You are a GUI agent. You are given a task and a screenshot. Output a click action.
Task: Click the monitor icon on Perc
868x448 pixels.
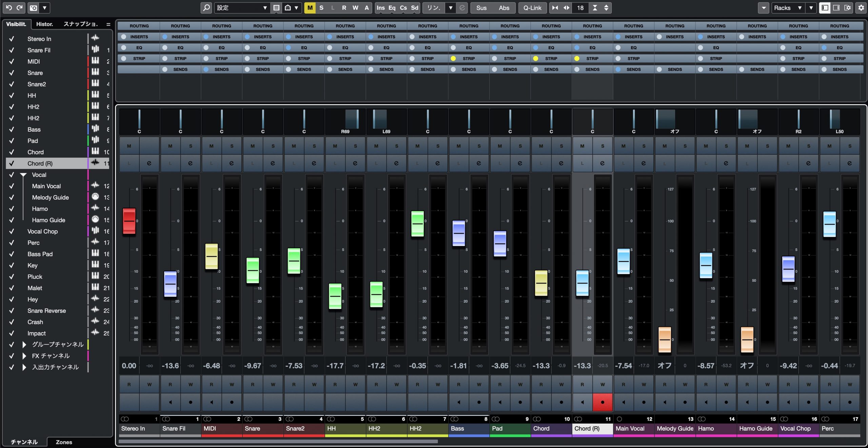click(x=829, y=402)
